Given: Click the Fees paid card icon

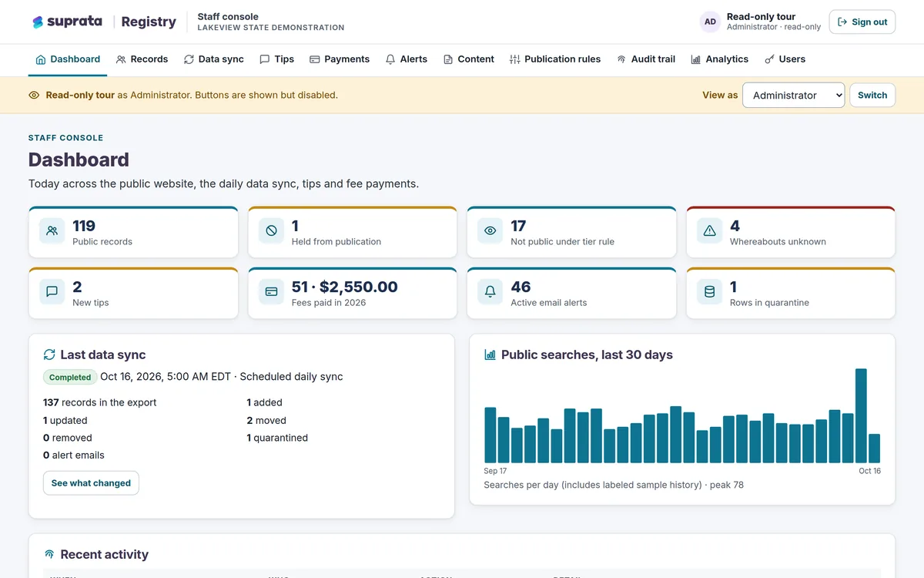Looking at the screenshot, I should [271, 292].
